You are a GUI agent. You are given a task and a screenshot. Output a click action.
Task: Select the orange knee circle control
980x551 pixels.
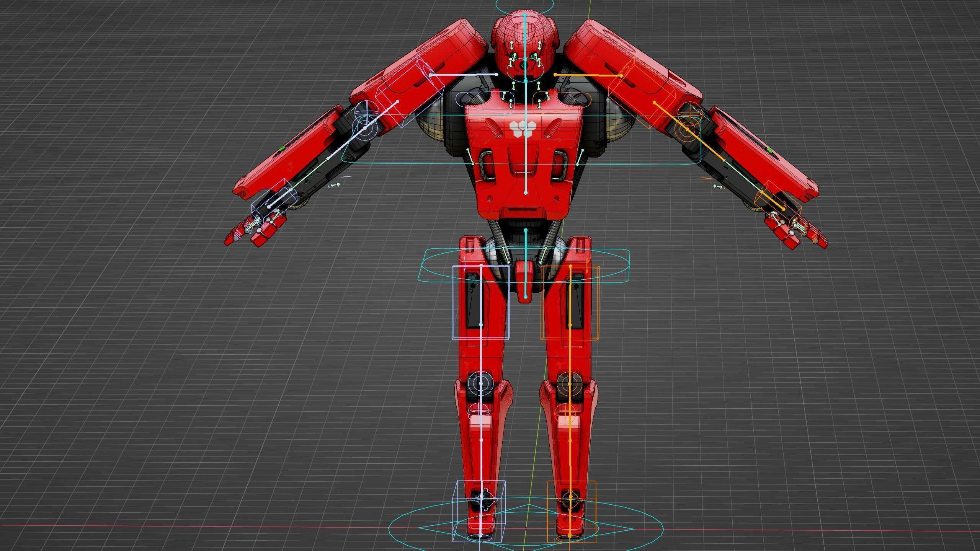[570, 383]
